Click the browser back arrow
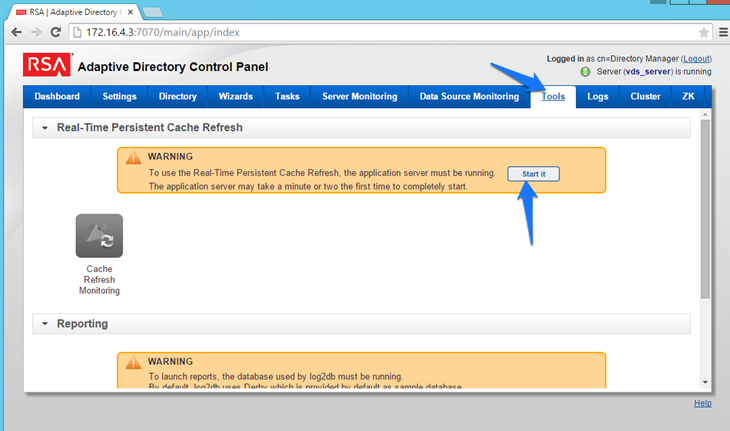The width and height of the screenshot is (730, 431). click(x=16, y=32)
